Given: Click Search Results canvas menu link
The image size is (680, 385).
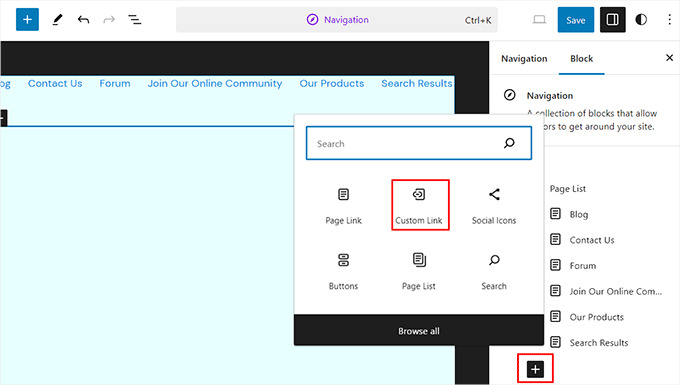Looking at the screenshot, I should pos(417,83).
